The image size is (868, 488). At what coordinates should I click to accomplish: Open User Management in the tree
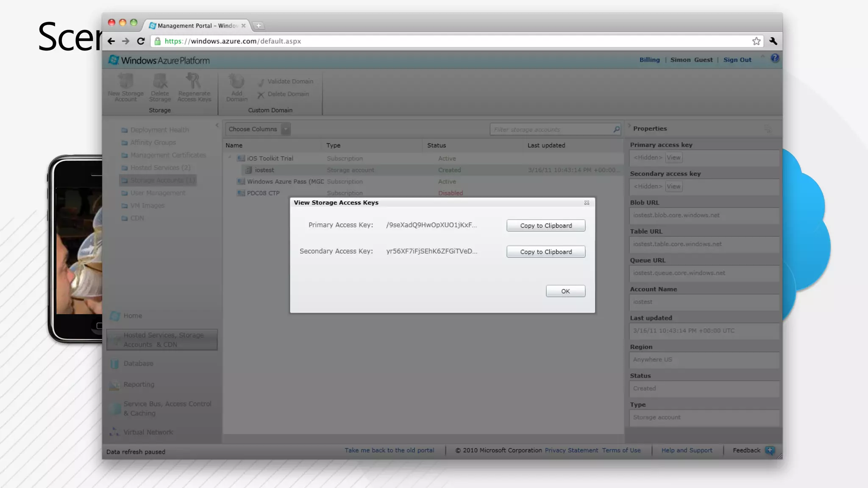[158, 193]
